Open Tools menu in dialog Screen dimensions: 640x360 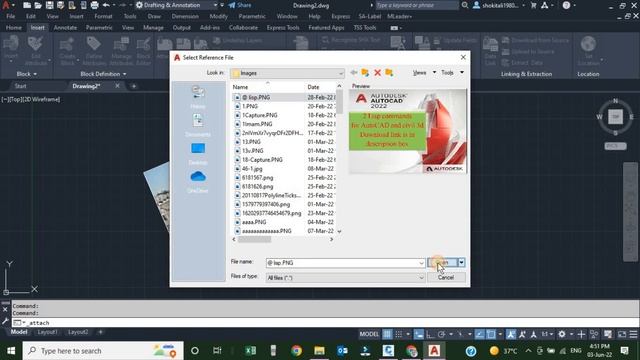coord(452,73)
